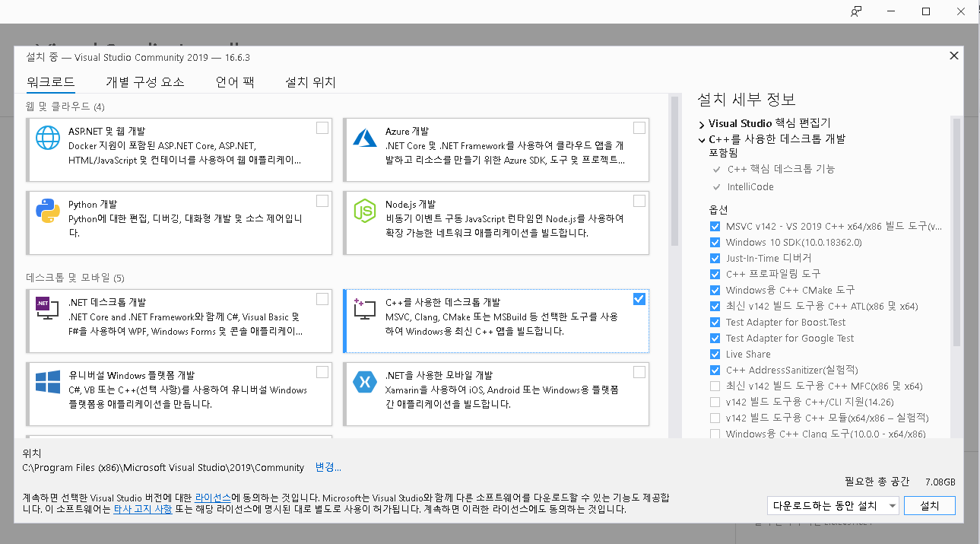Image resolution: width=980 pixels, height=544 pixels.
Task: Check the v142 C++ modules option
Action: pyautogui.click(x=715, y=418)
